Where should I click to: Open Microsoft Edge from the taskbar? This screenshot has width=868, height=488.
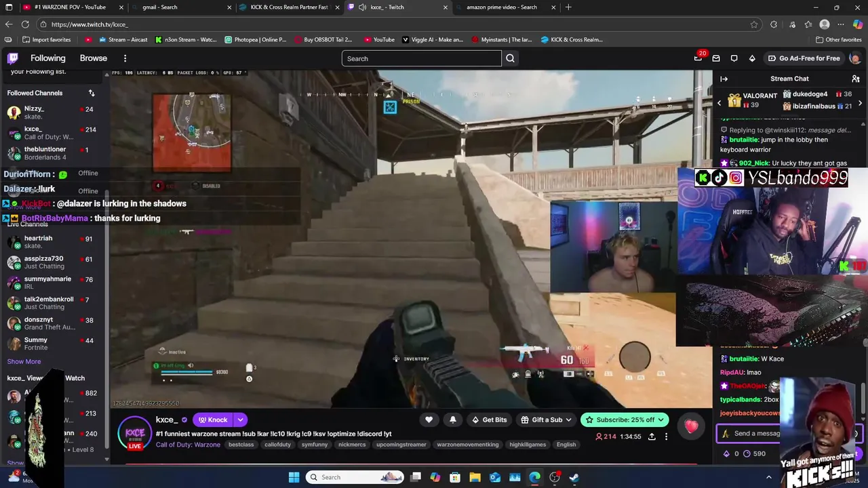tap(534, 477)
